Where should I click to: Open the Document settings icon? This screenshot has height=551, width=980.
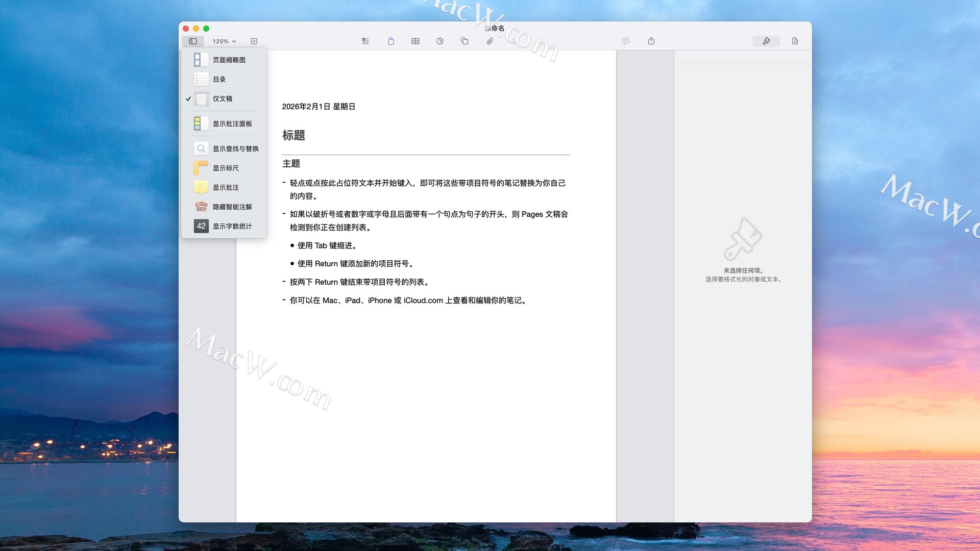[795, 41]
